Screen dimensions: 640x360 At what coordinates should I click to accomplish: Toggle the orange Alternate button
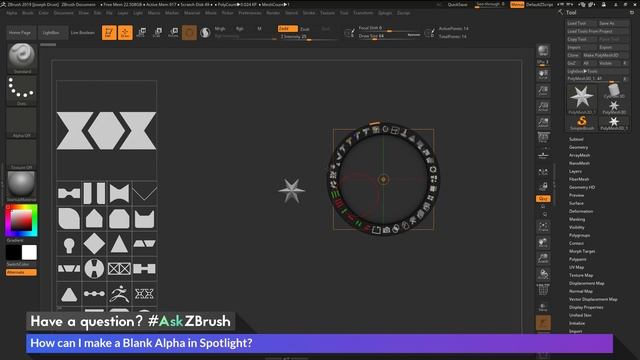21,272
